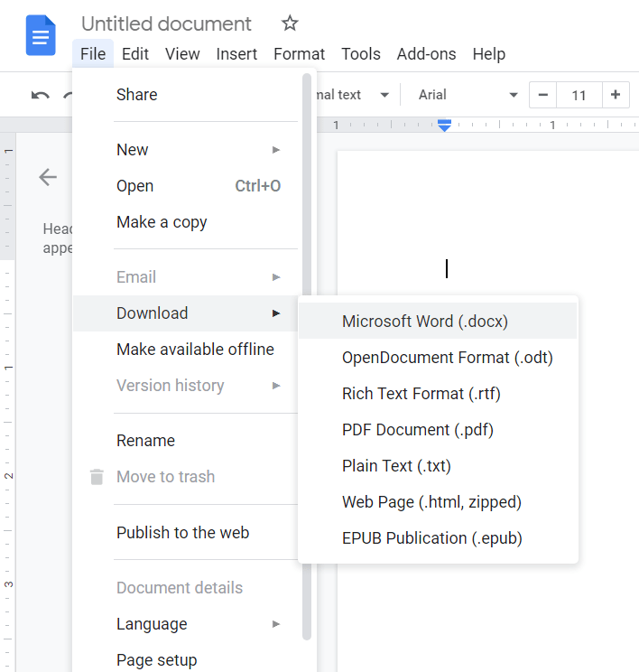Viewport: 639px width, 672px height.
Task: Click inside the document page
Action: pyautogui.click(x=488, y=223)
